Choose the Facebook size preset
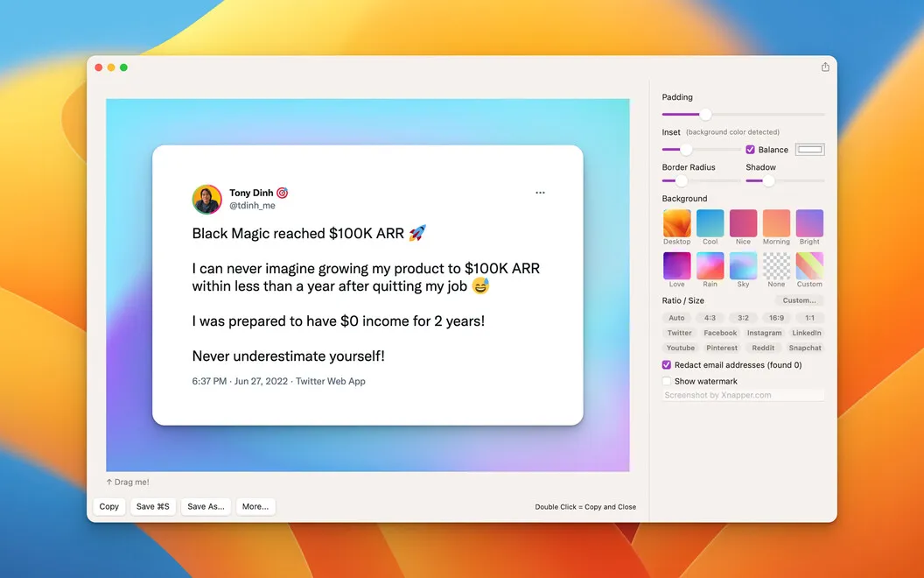Screen dimensions: 924x578 (720, 334)
